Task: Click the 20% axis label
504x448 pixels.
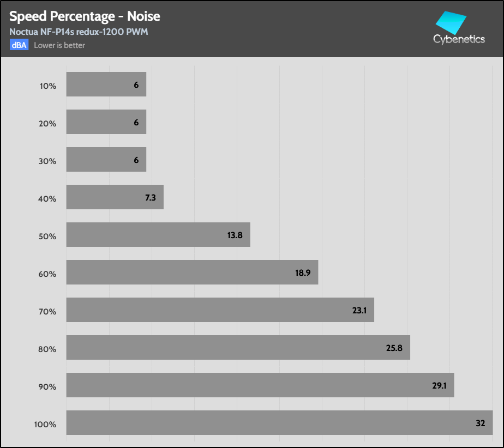Action: coord(48,124)
